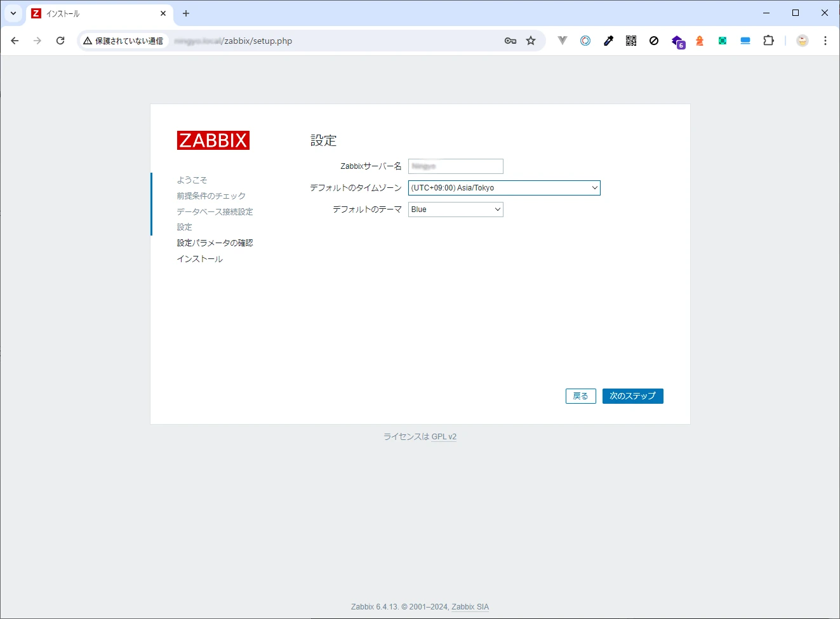Click the Zabbixサーバー名 label

pos(371,166)
